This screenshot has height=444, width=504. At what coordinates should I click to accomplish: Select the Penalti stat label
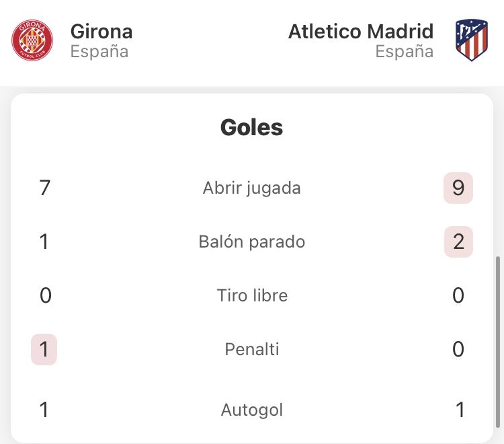point(252,349)
